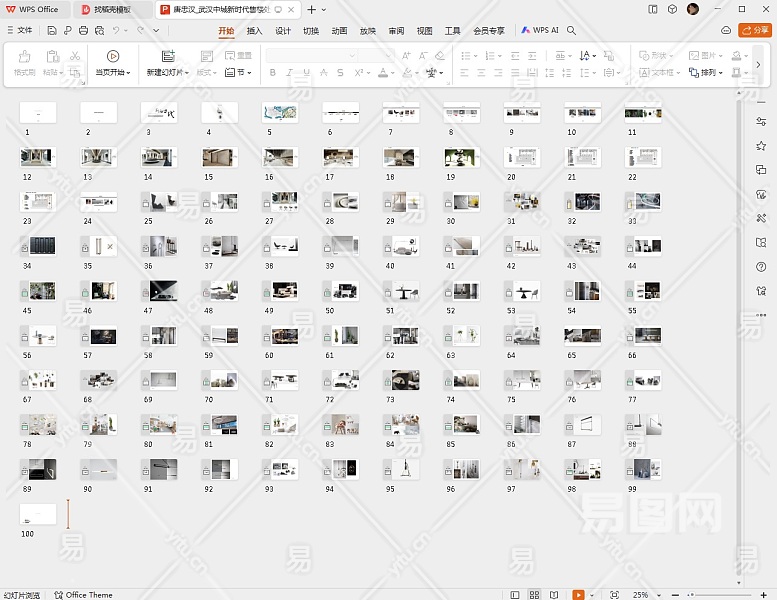Click the 新建幻灯片 new slide icon
777x600 pixels.
point(167,56)
